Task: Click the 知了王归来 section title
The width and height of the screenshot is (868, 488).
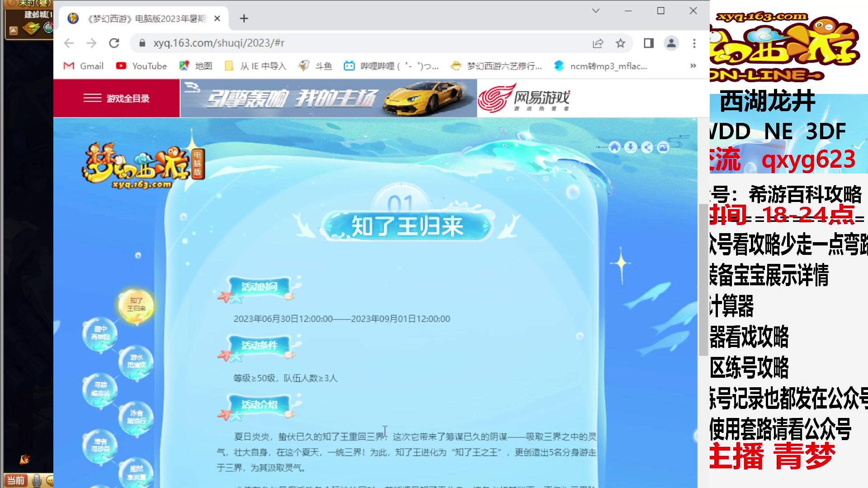Action: coord(407,226)
